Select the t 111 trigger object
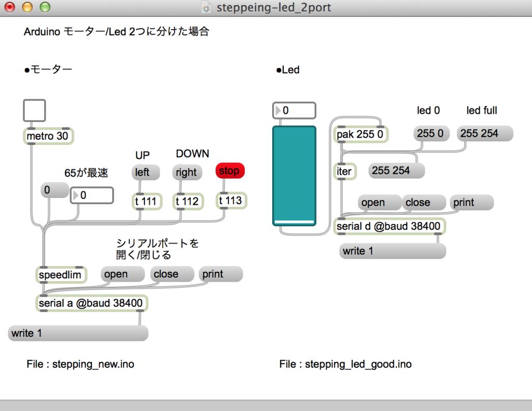The height and width of the screenshot is (411, 532). [x=146, y=201]
